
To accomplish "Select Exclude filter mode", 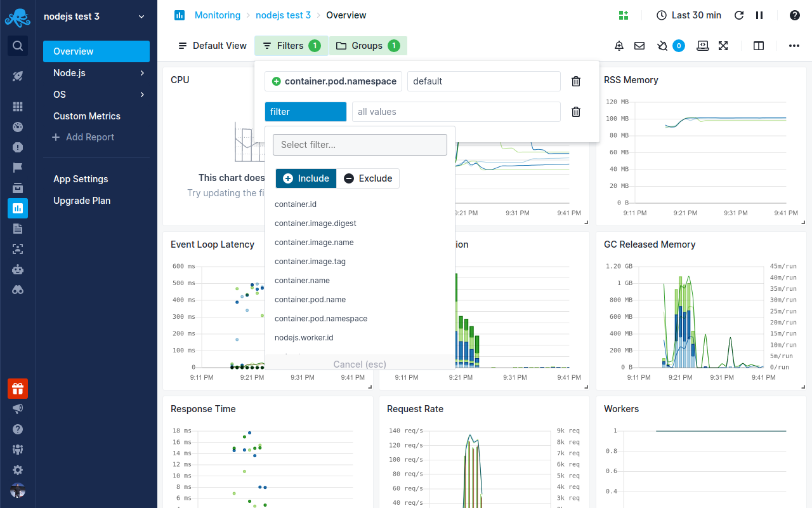I will (x=368, y=178).
